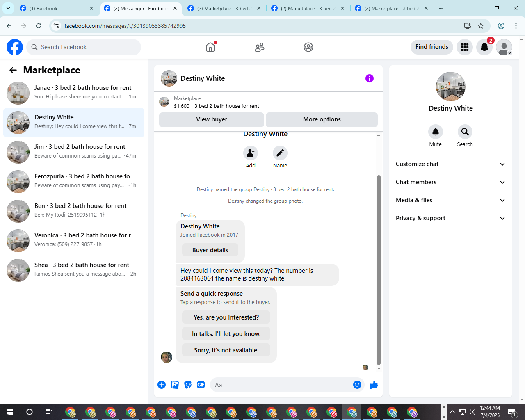Attach a photo file in composer
The height and width of the screenshot is (420, 525).
175,385
